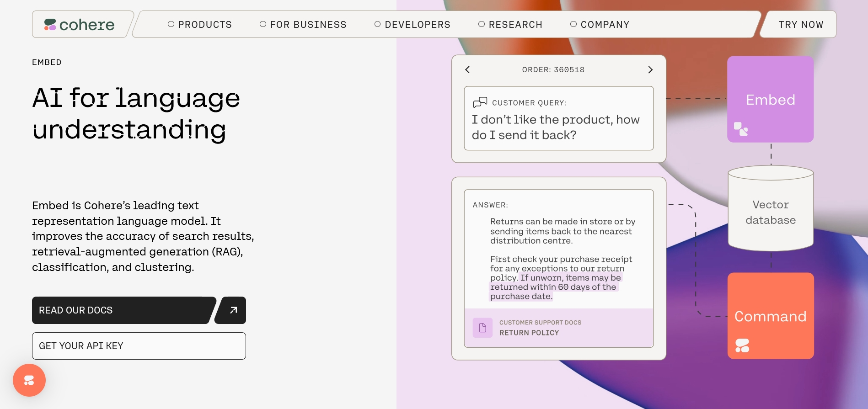Open the Developers menu

point(412,25)
